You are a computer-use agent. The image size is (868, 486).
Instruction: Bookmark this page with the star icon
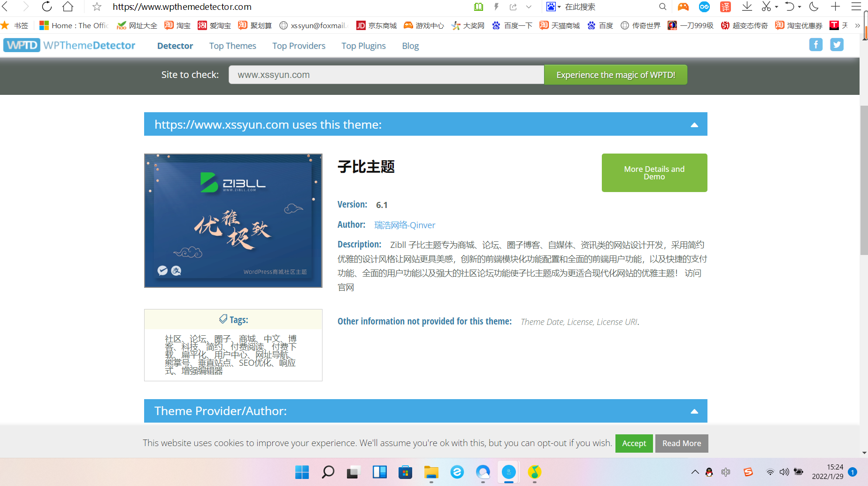(x=97, y=7)
